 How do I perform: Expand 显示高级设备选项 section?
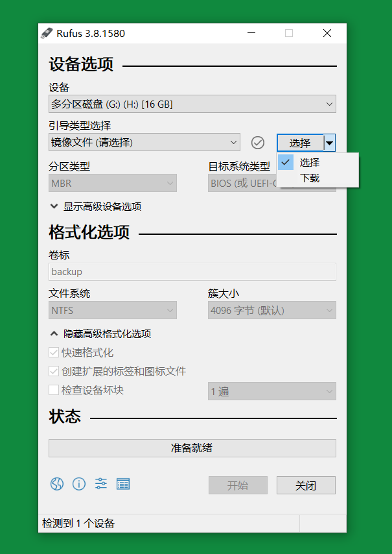[95, 207]
